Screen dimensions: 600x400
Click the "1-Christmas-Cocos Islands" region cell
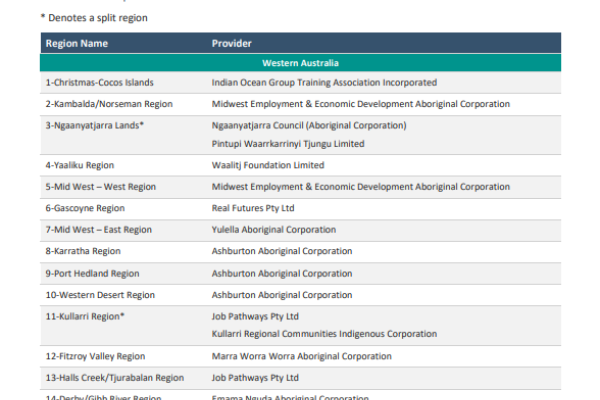point(98,82)
